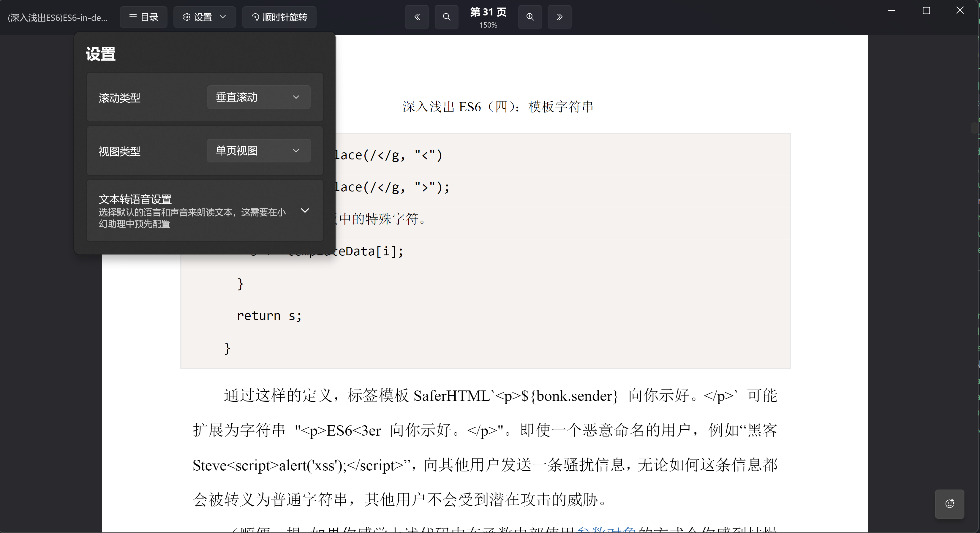This screenshot has height=533, width=980.
Task: Expand the 文本转语音设置 section
Action: click(205, 211)
